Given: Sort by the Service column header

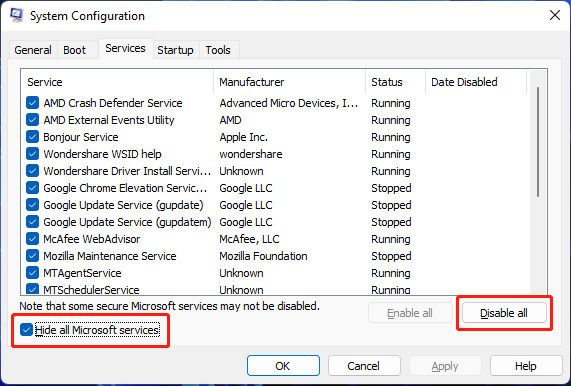Looking at the screenshot, I should pos(117,82).
